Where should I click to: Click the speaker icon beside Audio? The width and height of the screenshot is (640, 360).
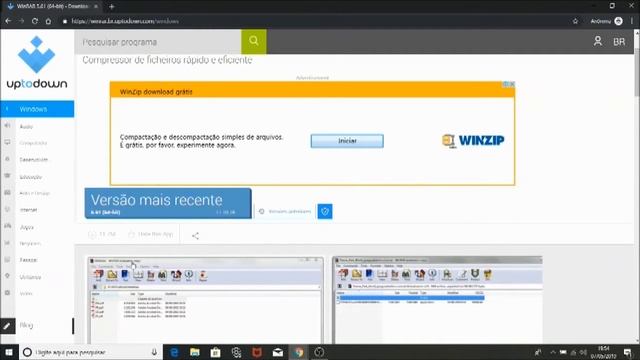(7, 126)
